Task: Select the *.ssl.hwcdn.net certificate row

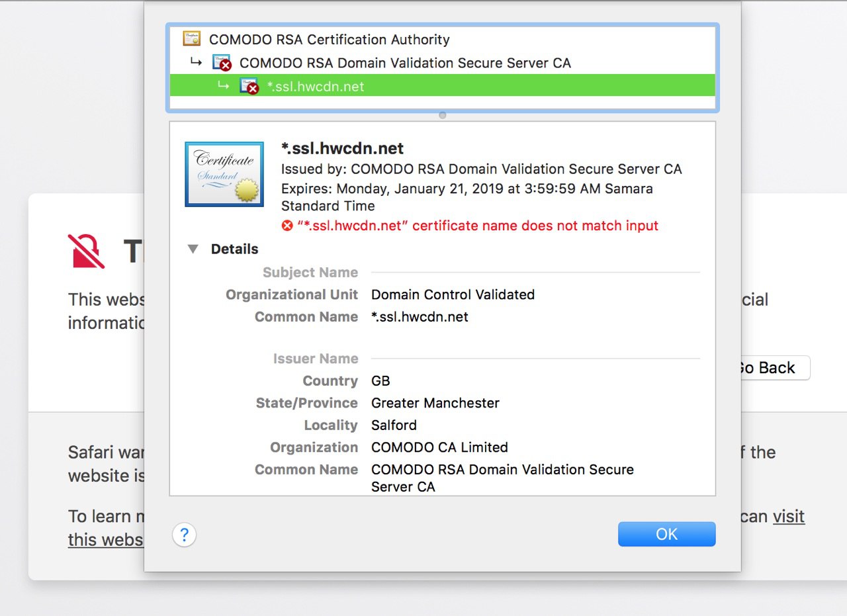Action: (x=443, y=86)
